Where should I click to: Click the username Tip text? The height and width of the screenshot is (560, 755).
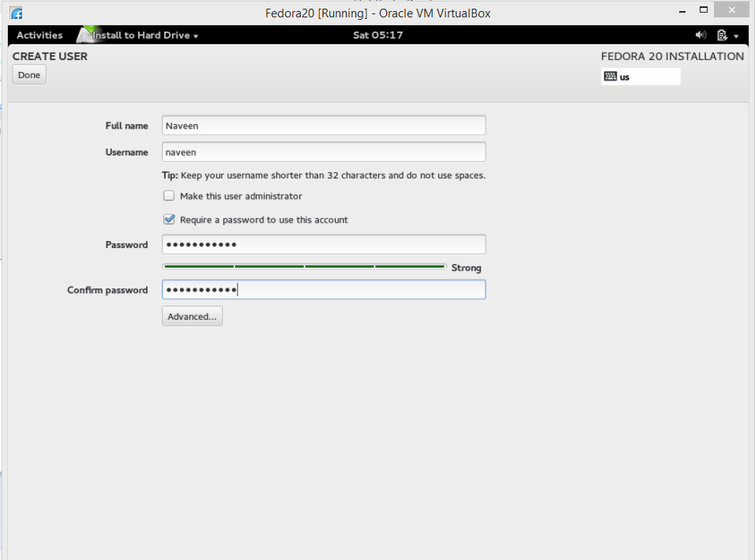tap(324, 175)
